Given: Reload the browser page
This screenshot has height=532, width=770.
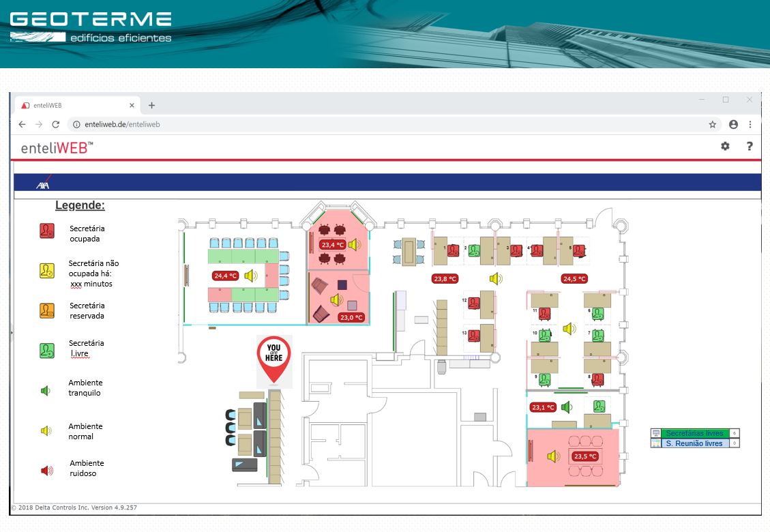Looking at the screenshot, I should pos(55,124).
